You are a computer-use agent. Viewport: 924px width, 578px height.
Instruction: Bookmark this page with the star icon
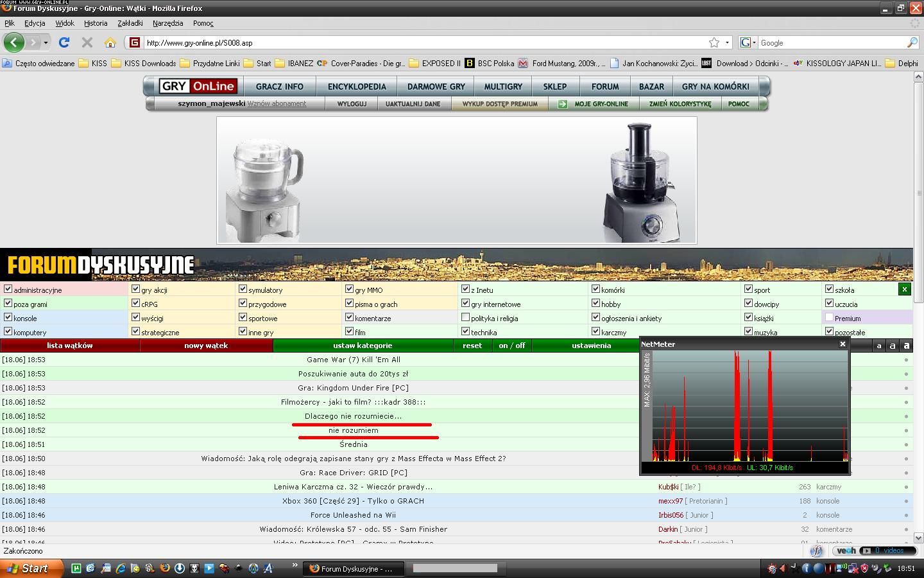point(714,42)
